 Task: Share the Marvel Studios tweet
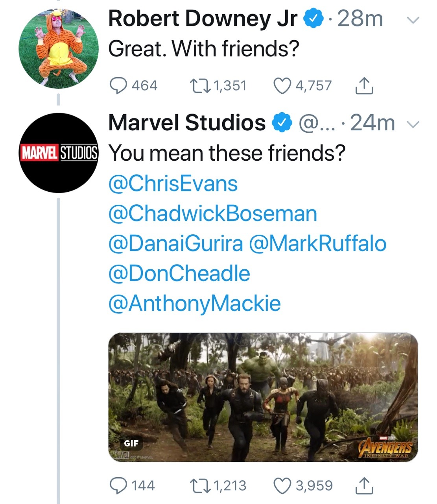click(364, 485)
